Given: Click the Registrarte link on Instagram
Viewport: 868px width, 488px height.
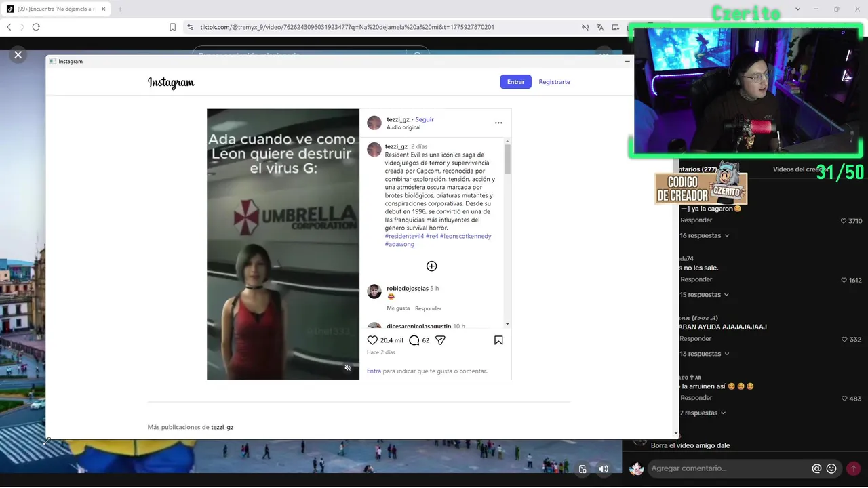Looking at the screenshot, I should (x=554, y=81).
